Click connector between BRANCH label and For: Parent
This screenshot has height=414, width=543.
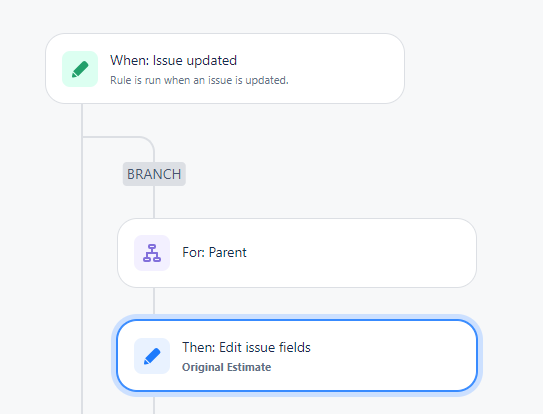pyautogui.click(x=154, y=202)
